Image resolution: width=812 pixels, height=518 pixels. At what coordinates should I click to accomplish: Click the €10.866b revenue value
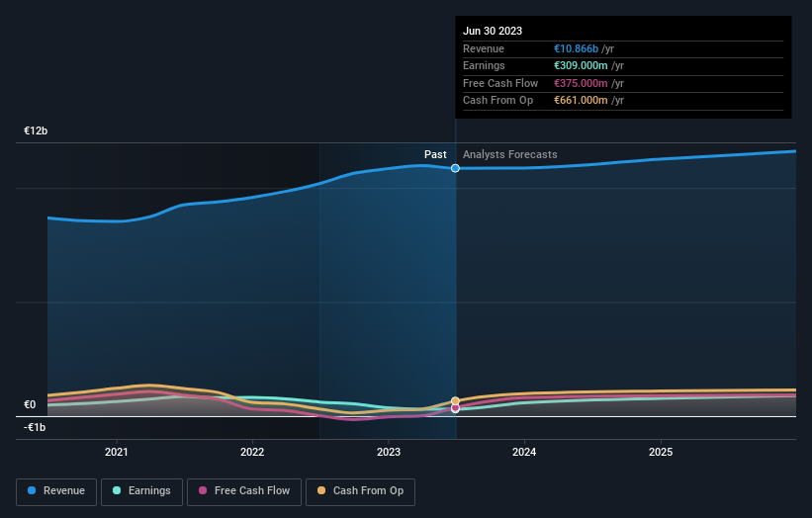576,48
